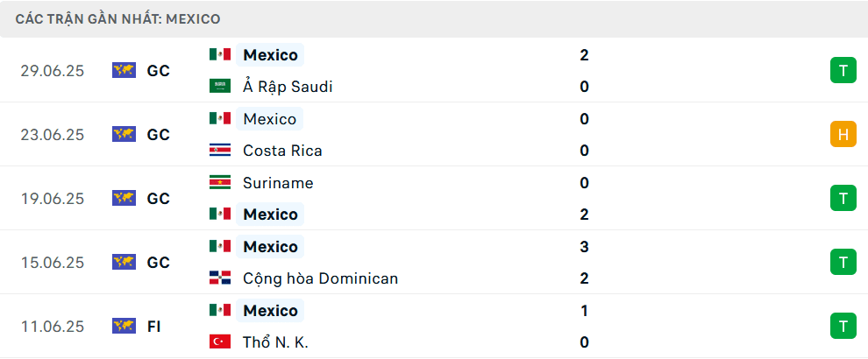Open the Suriname team link
The image size is (868, 359).
[278, 183]
